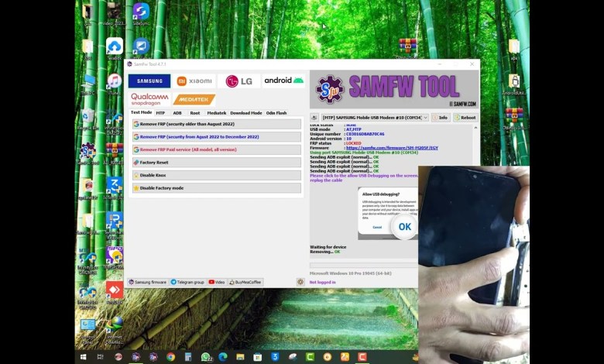Select the Samsung brand tab

pyautogui.click(x=149, y=81)
